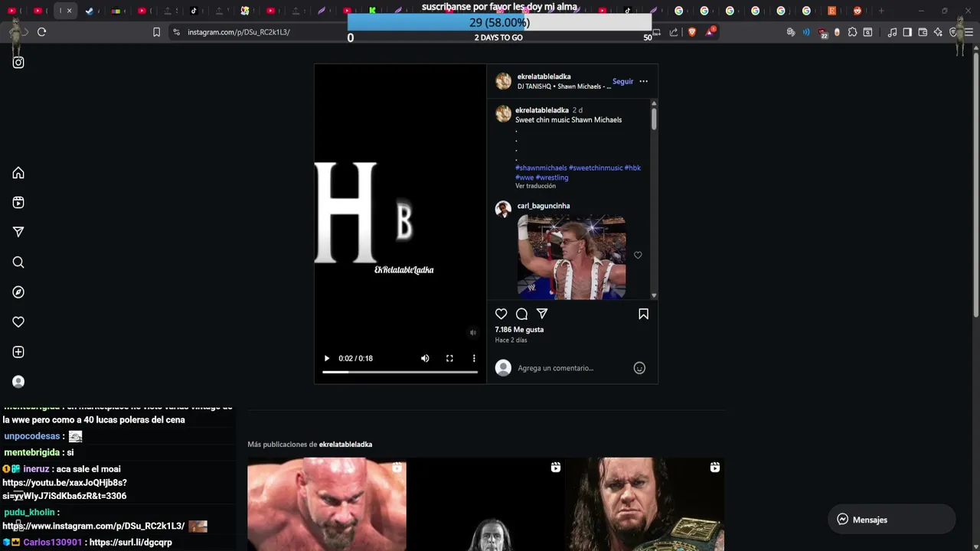The width and height of the screenshot is (980, 551).
Task: Like carl_baguncinha's comment with small heart
Action: click(638, 256)
